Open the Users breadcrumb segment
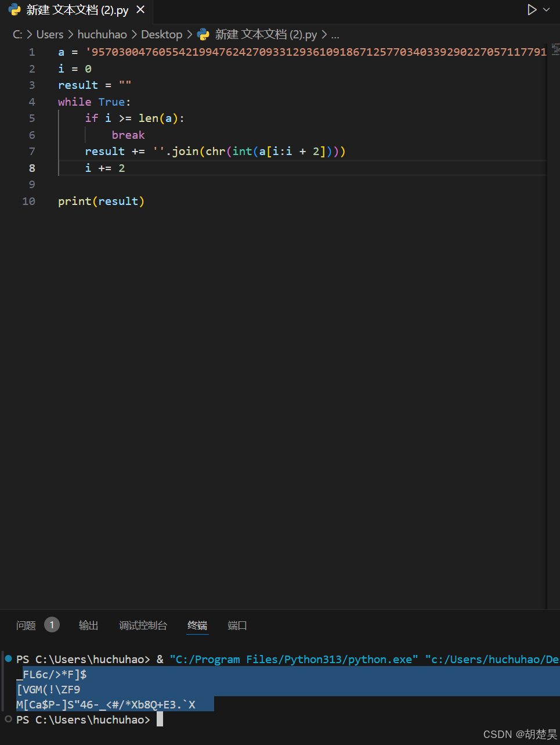560x745 pixels. [x=50, y=35]
